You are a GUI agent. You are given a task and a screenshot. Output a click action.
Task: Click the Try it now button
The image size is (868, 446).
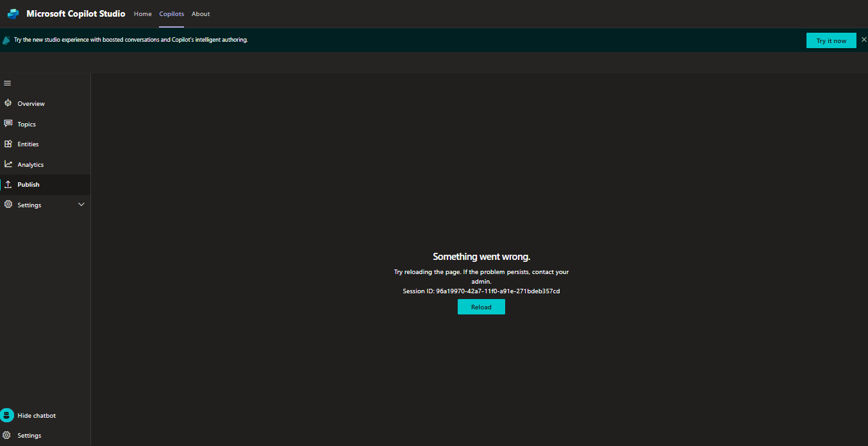(x=831, y=40)
